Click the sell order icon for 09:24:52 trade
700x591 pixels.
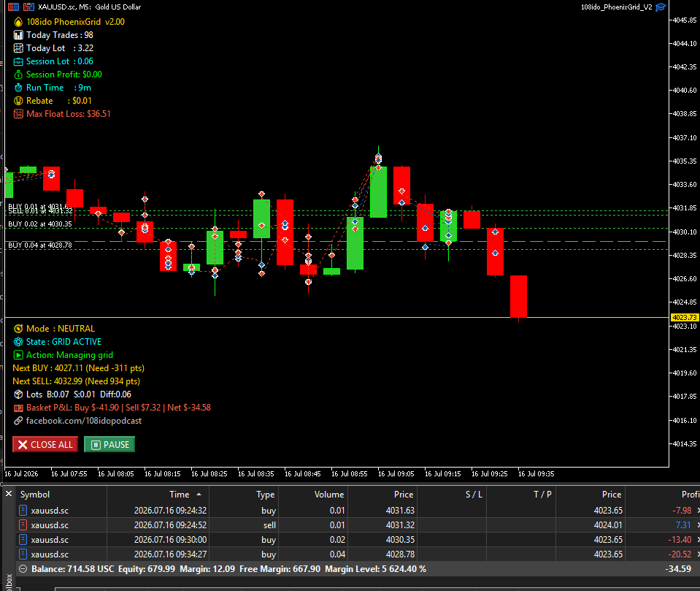tap(23, 525)
